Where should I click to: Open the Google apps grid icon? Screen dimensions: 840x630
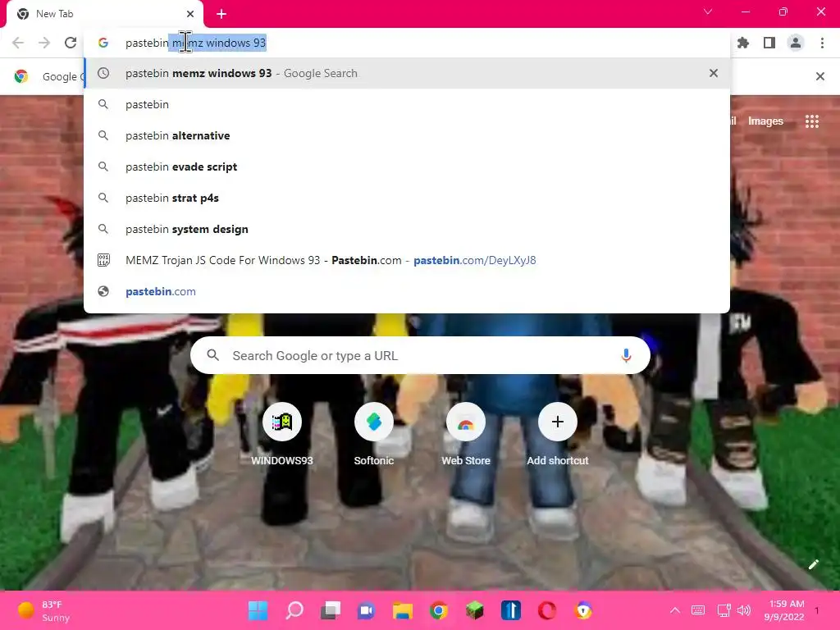811,121
